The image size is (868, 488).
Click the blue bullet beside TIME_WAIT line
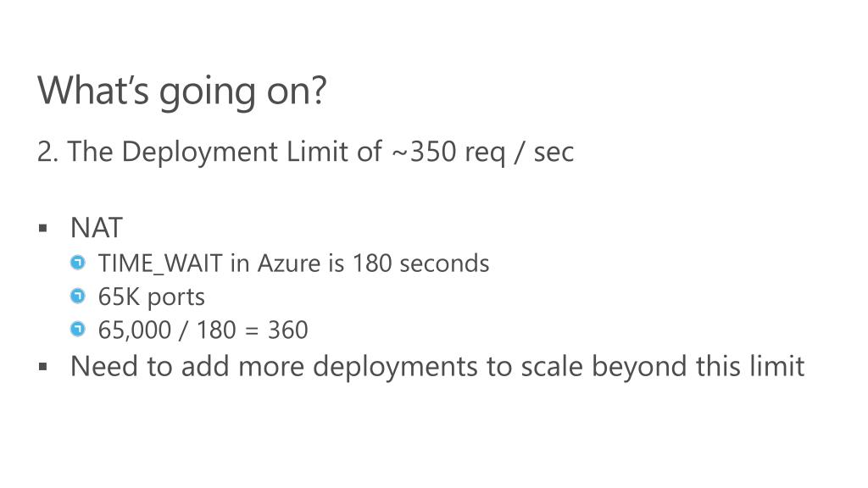click(x=78, y=263)
